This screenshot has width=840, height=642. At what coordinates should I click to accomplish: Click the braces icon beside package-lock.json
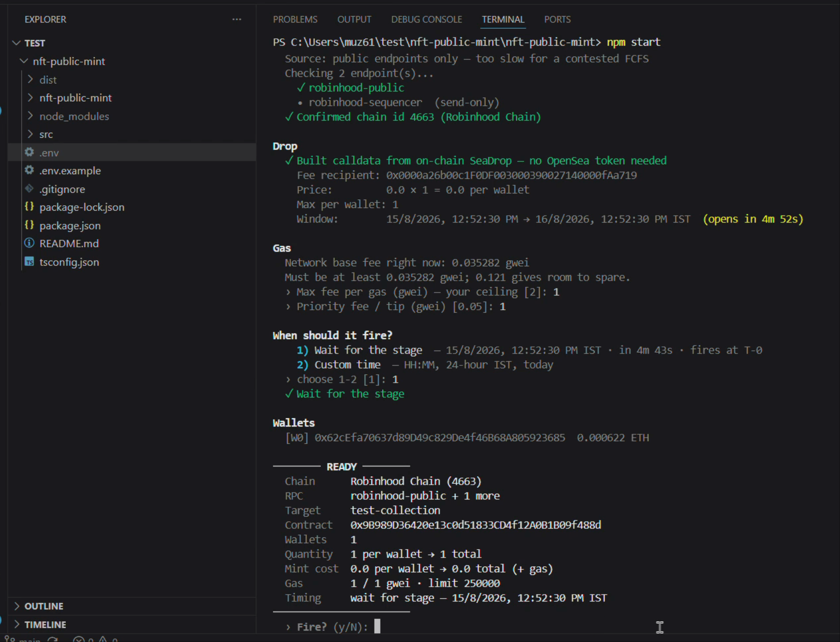30,207
